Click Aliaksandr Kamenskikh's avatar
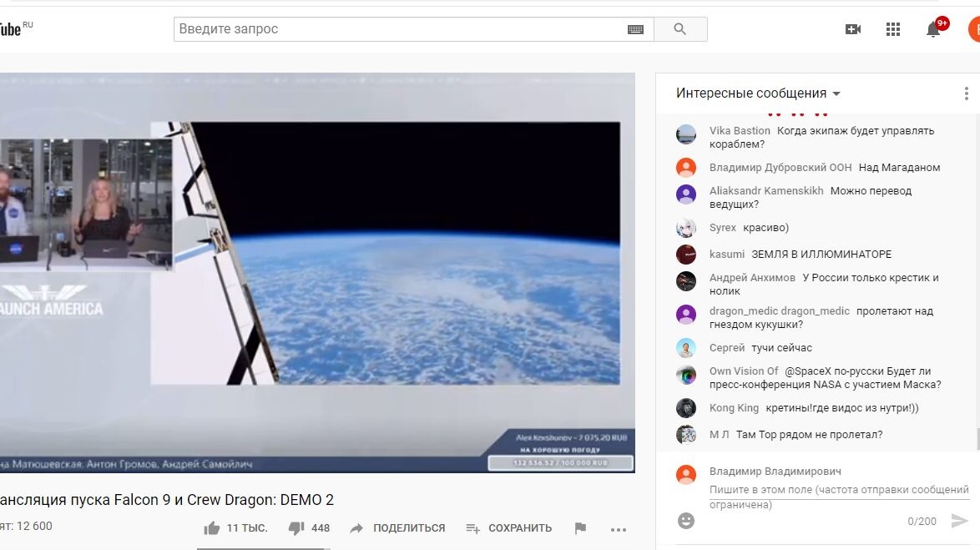Screen dimensions: 980x550 click(x=686, y=194)
